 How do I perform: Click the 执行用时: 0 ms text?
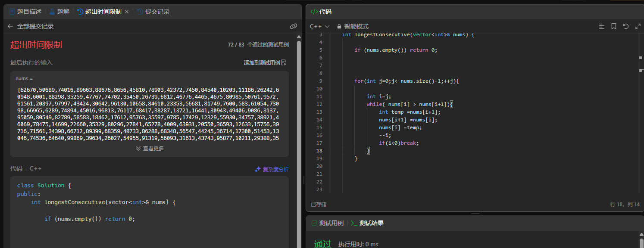(x=358, y=244)
